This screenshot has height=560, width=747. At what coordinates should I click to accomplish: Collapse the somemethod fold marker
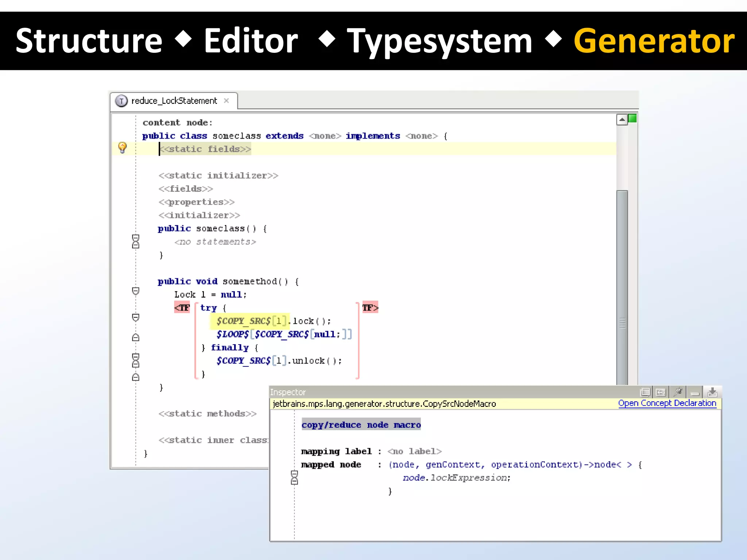(135, 291)
